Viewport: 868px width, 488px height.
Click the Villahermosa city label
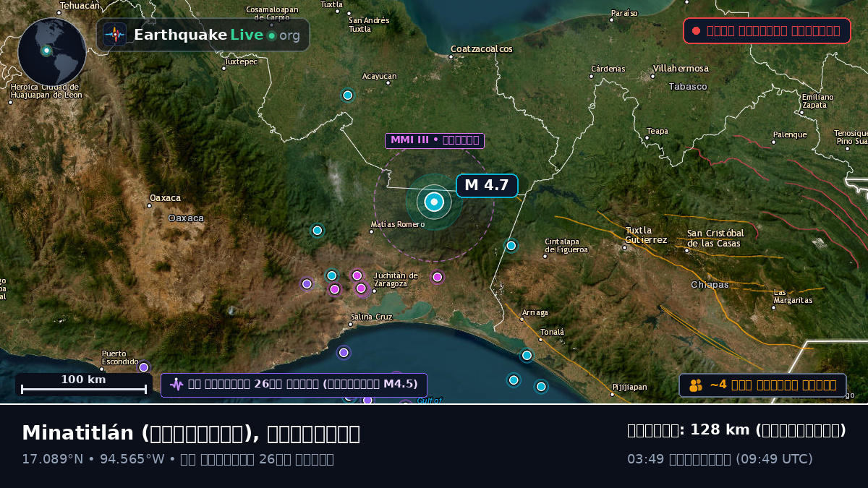click(x=681, y=68)
